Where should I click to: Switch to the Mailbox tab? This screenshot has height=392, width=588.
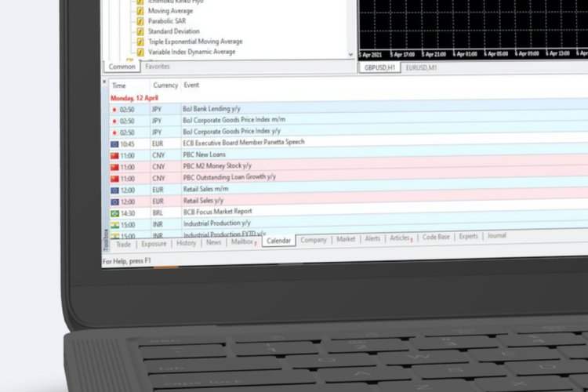coord(243,242)
